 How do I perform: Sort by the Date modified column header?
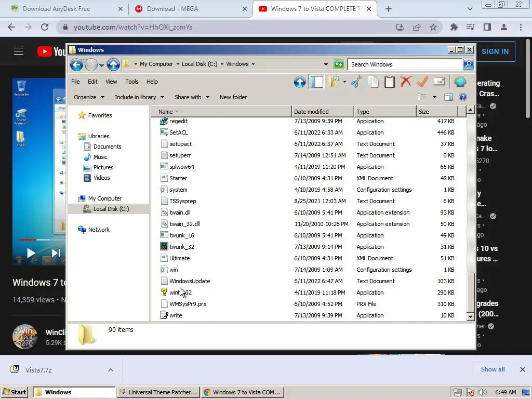point(322,112)
